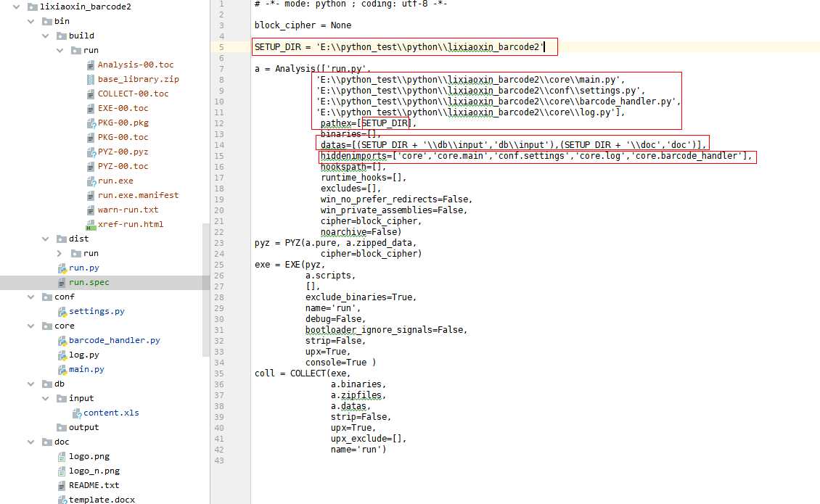Click the PKG-00.pkg file icon

pos(91,123)
